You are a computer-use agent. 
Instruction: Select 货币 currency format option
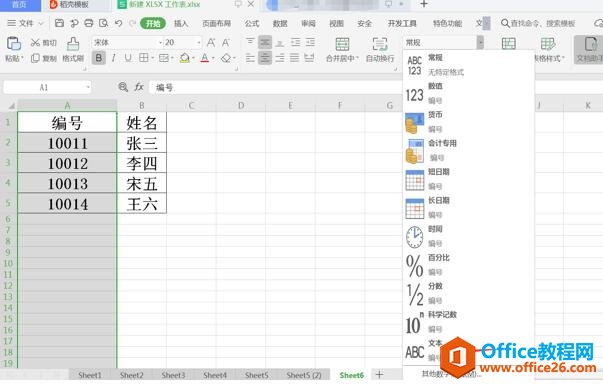point(468,122)
